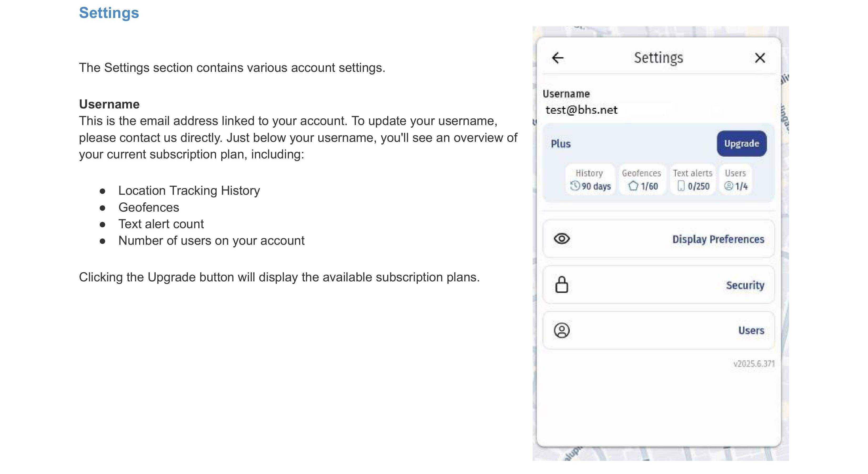868x474 pixels.
Task: Click the padlock icon next to Security
Action: coord(562,285)
